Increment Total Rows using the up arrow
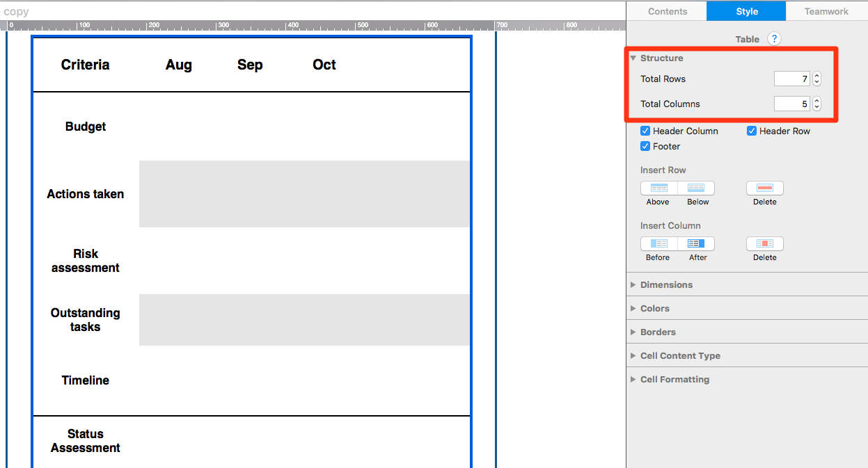The width and height of the screenshot is (868, 468). click(816, 75)
